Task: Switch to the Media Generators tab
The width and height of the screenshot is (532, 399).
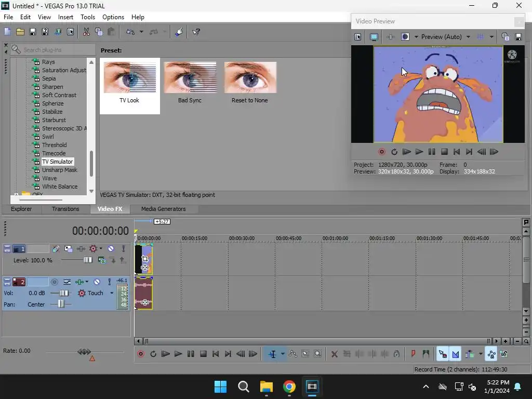Action: 163,209
